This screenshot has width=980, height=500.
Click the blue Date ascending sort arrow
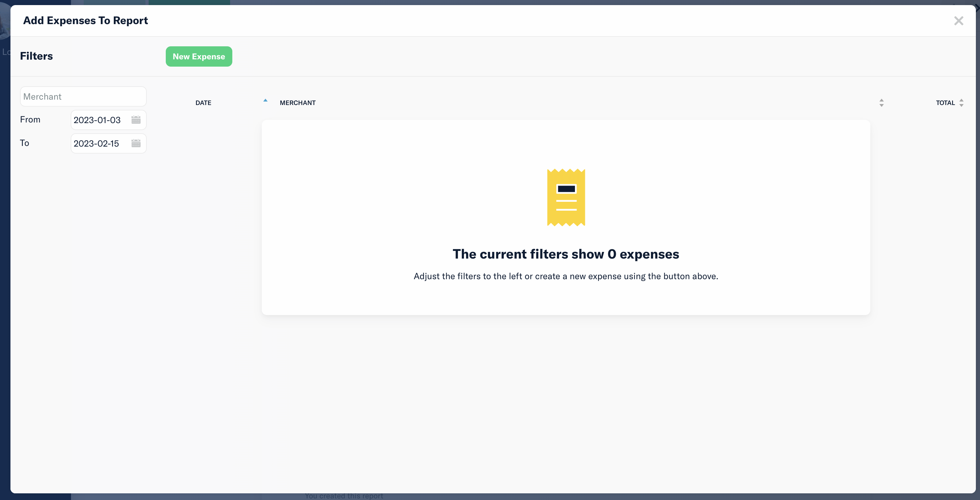266,101
